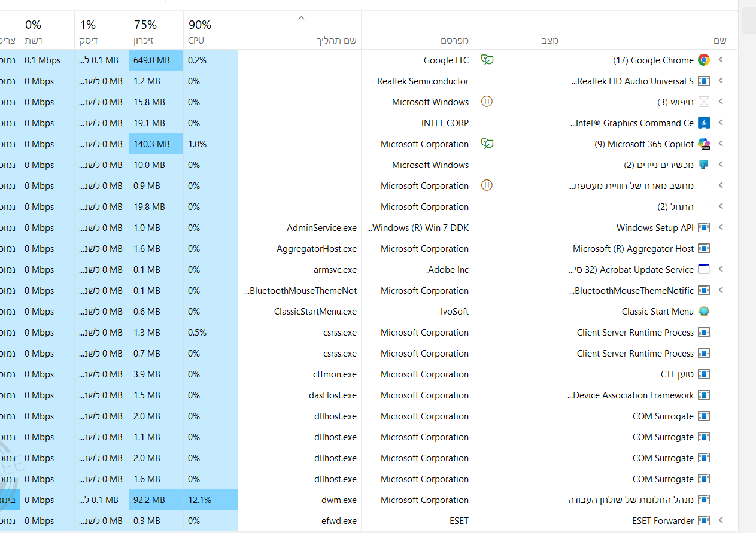Click the Microsoft (R) Aggregator Host icon
The width and height of the screenshot is (756, 533).
[x=704, y=248]
